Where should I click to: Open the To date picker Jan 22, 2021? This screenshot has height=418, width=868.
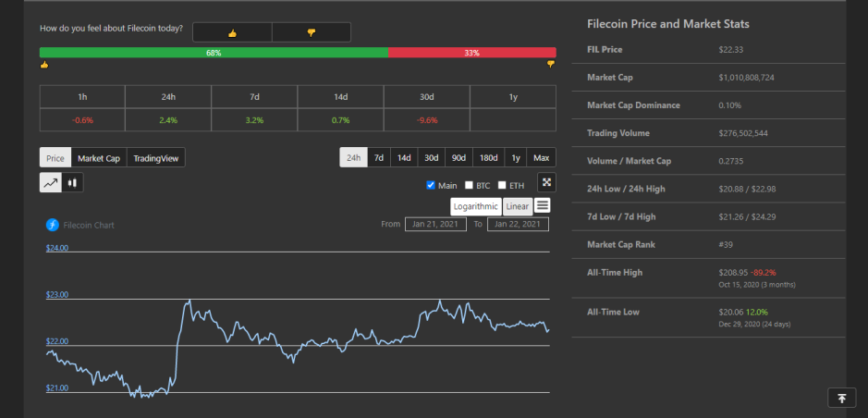(x=518, y=224)
